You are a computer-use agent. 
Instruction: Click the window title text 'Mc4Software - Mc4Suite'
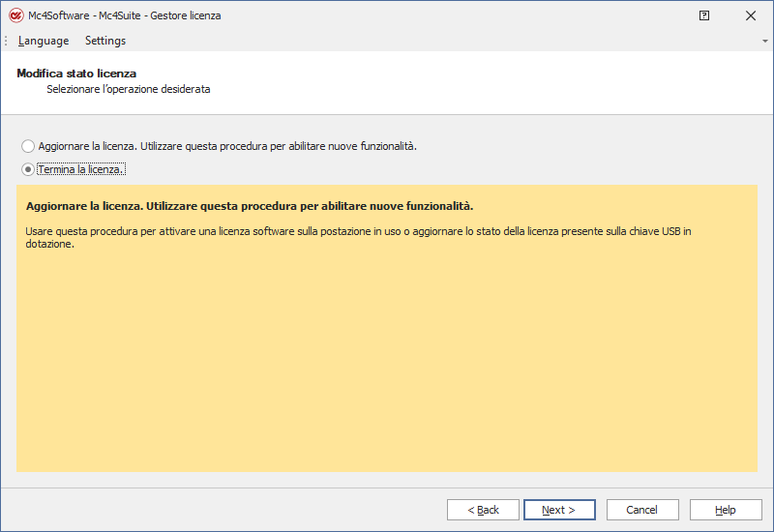pyautogui.click(x=124, y=15)
